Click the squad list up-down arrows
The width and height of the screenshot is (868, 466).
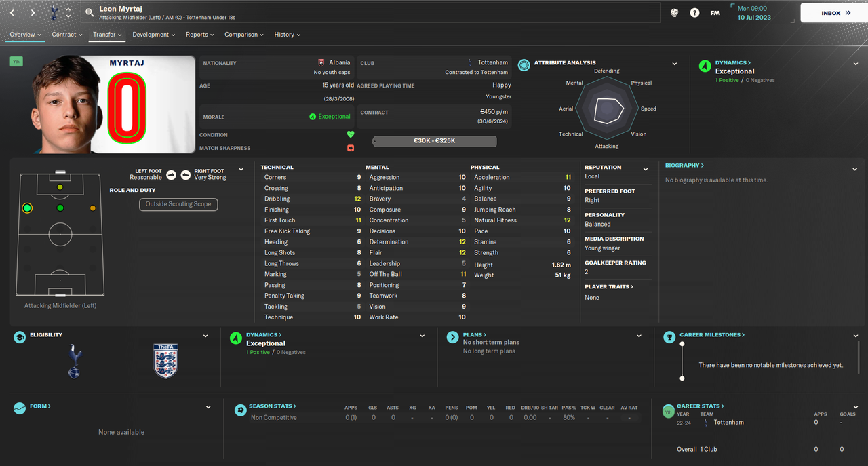point(68,12)
